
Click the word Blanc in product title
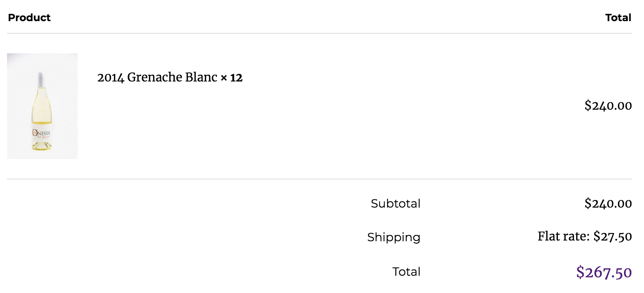(x=201, y=77)
